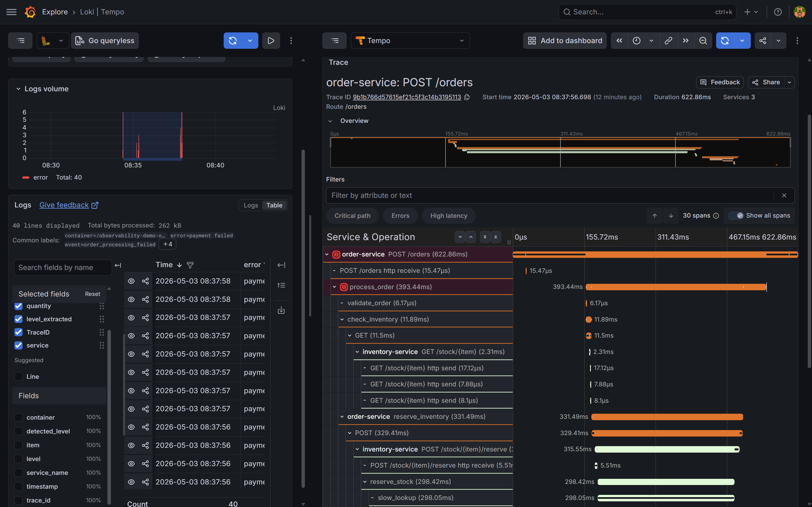Click the Grafana logo icon
The width and height of the screenshot is (812, 507).
coord(30,12)
